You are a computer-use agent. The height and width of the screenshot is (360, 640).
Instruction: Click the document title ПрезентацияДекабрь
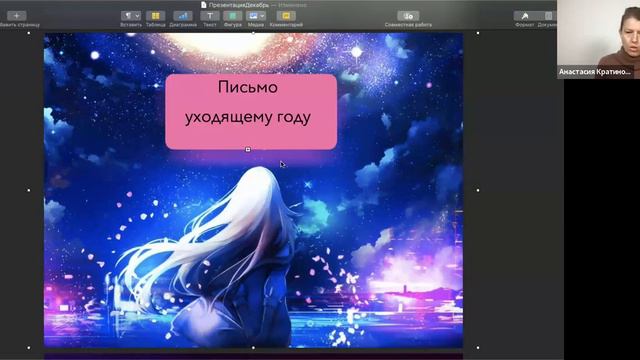239,5
